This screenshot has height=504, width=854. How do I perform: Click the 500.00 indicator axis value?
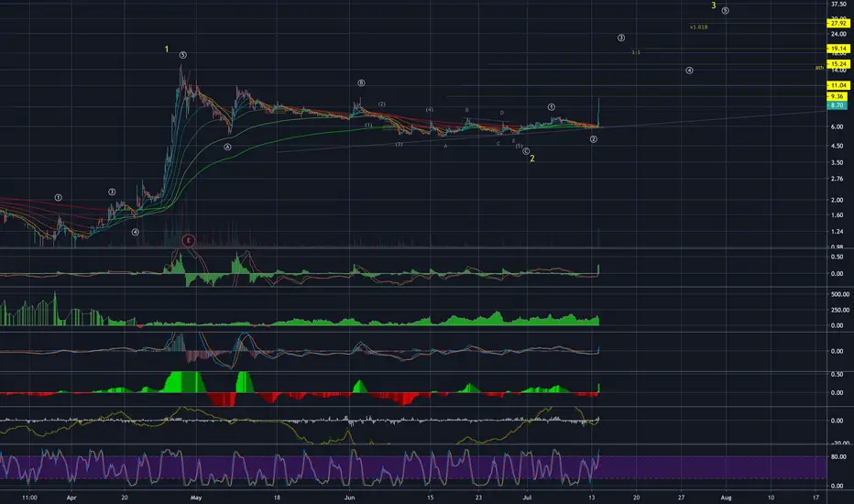click(839, 294)
